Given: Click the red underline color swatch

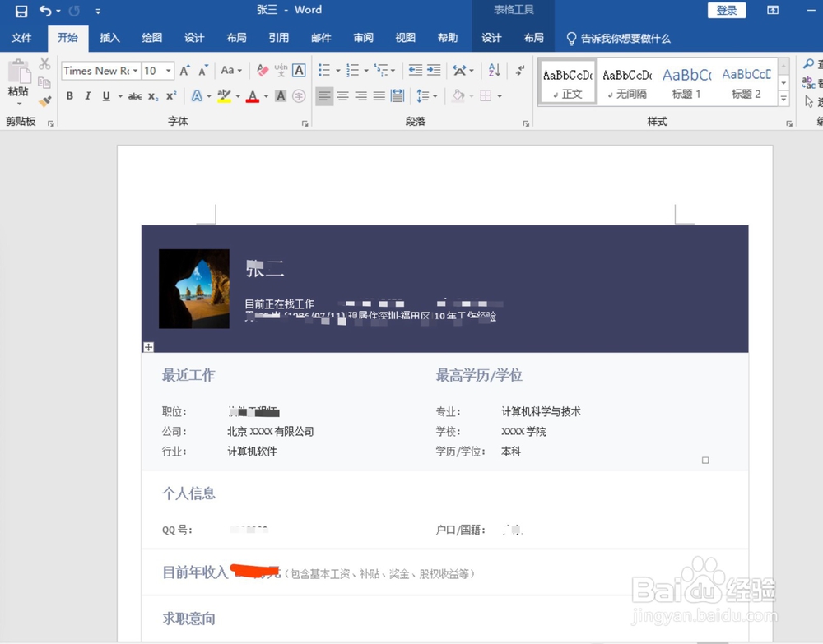Looking at the screenshot, I should pyautogui.click(x=253, y=99).
